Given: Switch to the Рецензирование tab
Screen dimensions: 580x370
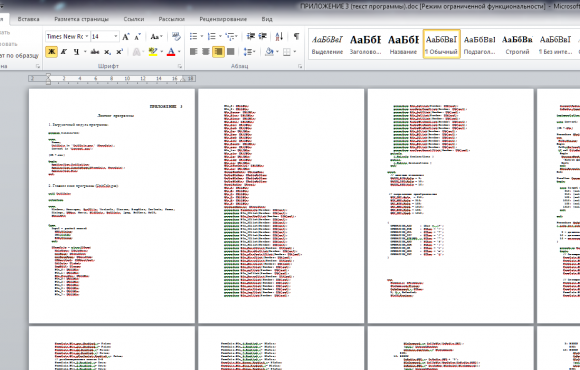Looking at the screenshot, I should [223, 19].
